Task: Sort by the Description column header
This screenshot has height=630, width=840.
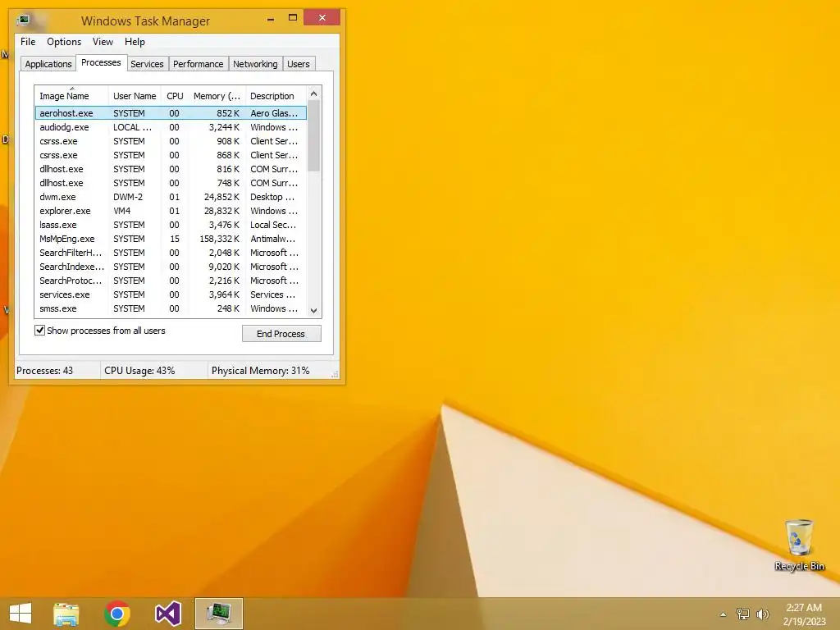Action: click(x=276, y=96)
